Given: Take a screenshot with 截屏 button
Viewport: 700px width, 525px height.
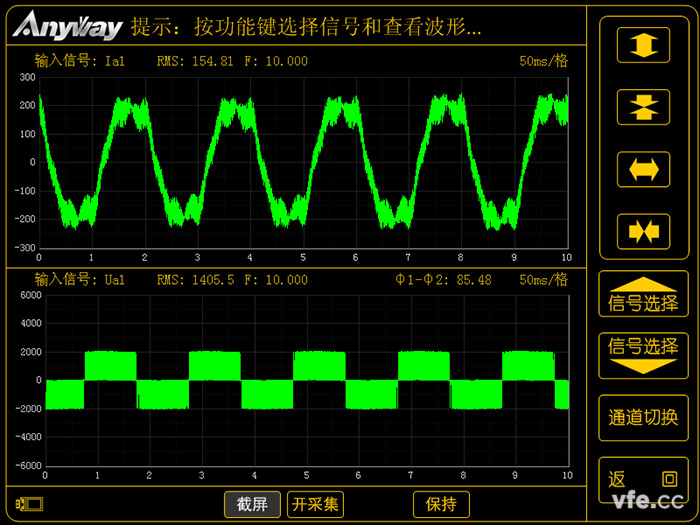Looking at the screenshot, I should tap(252, 504).
